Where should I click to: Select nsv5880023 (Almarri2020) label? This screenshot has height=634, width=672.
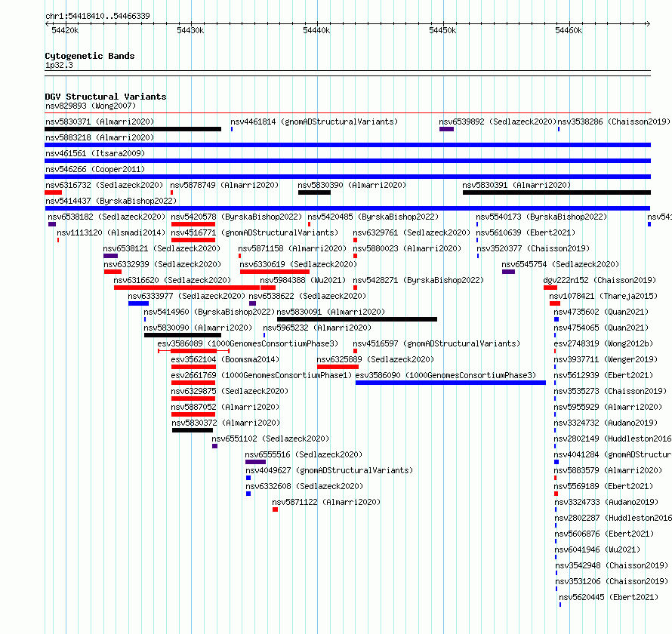coord(407,248)
